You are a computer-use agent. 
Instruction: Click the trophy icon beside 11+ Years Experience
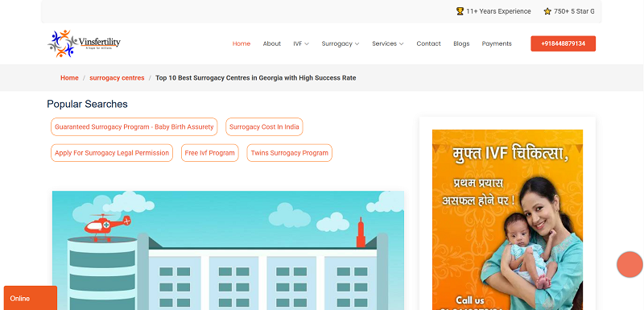pos(460,11)
